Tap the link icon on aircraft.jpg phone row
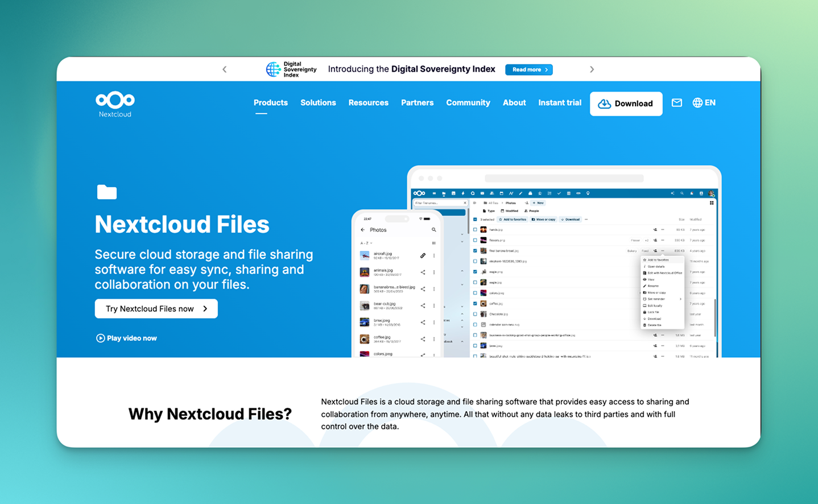The height and width of the screenshot is (504, 818). tap(423, 256)
